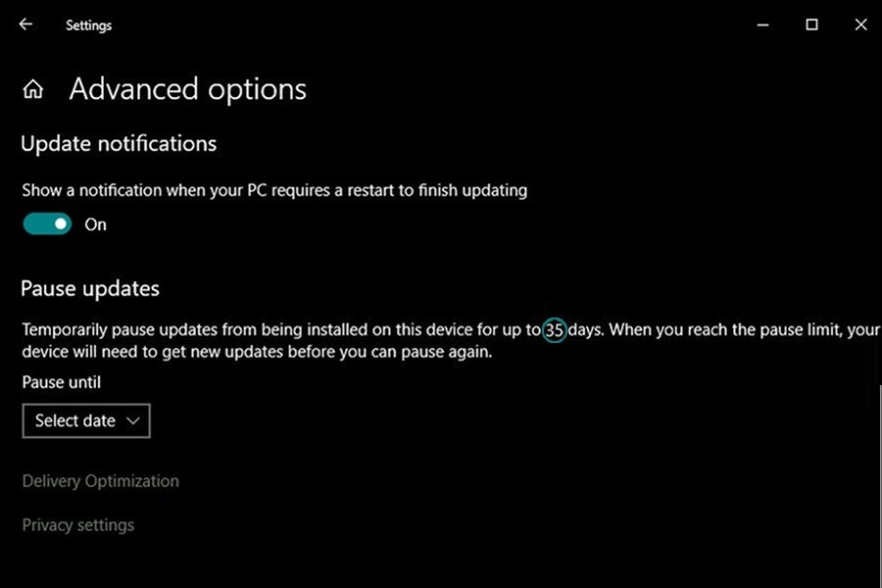Click the circled number 35
The height and width of the screenshot is (588, 882).
(x=555, y=330)
